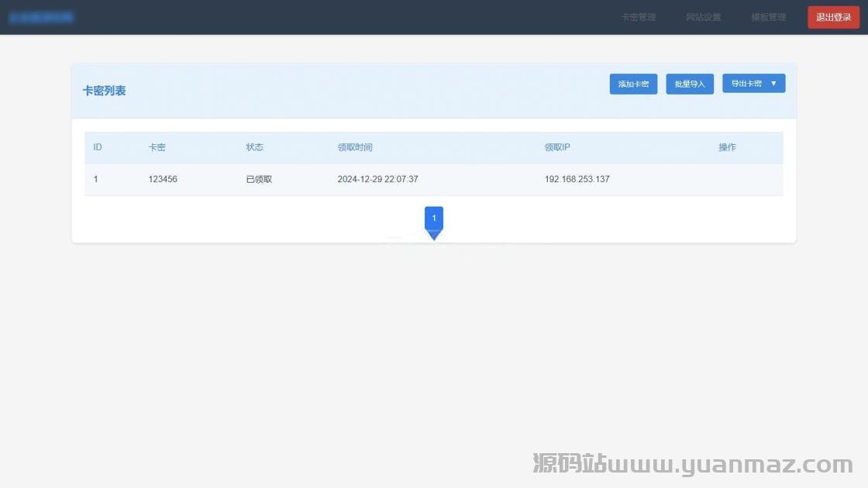Select page 1 in pagination
Viewport: 868px width, 488px height.
tap(434, 218)
